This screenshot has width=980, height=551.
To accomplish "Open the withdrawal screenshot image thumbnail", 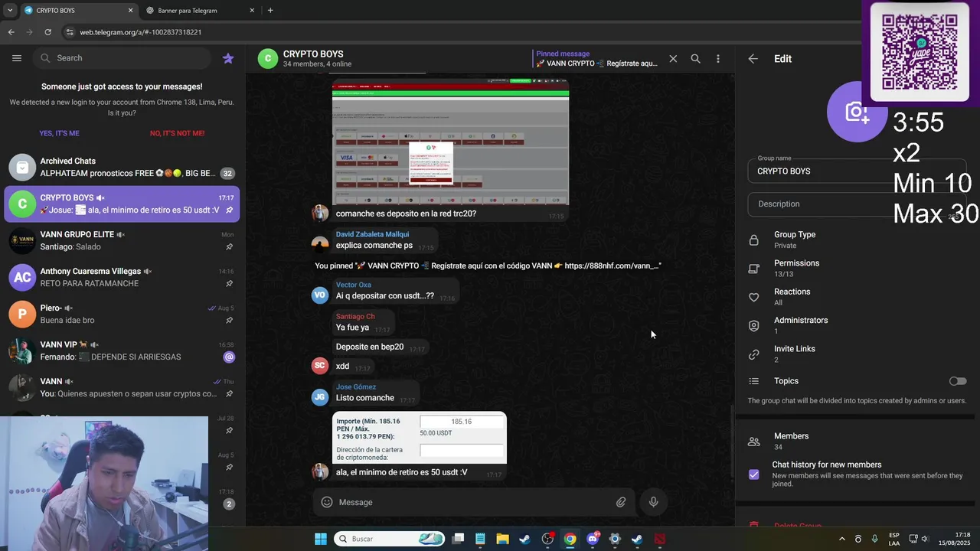I will coord(450,142).
